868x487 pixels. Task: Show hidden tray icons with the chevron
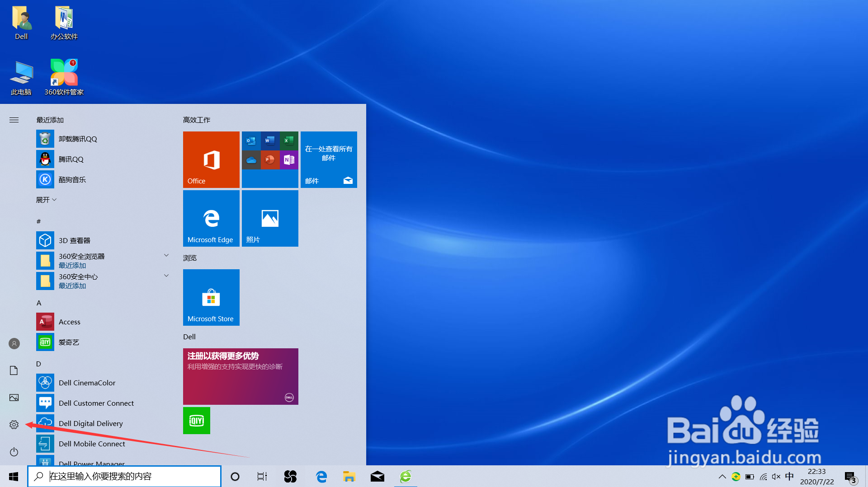click(x=722, y=477)
